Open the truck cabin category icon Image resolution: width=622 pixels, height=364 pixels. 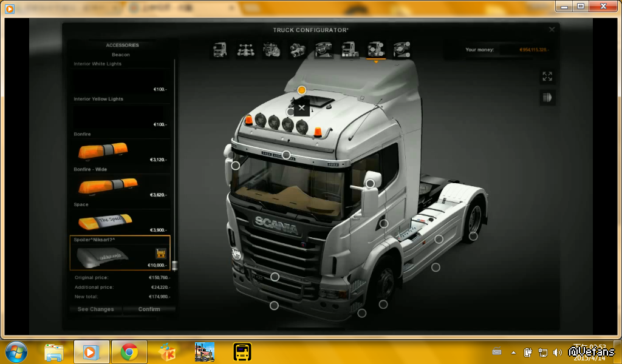click(220, 50)
